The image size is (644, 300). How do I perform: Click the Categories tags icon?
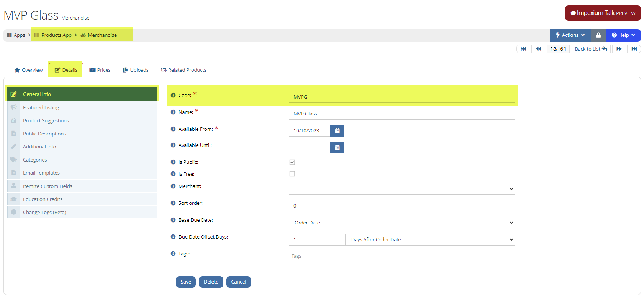[x=14, y=160]
